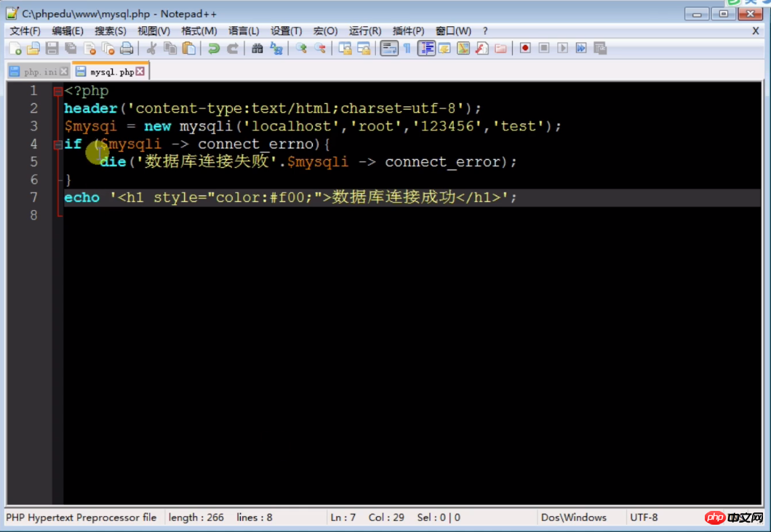Click the Undo green arrow icon
771x532 pixels.
click(213, 49)
